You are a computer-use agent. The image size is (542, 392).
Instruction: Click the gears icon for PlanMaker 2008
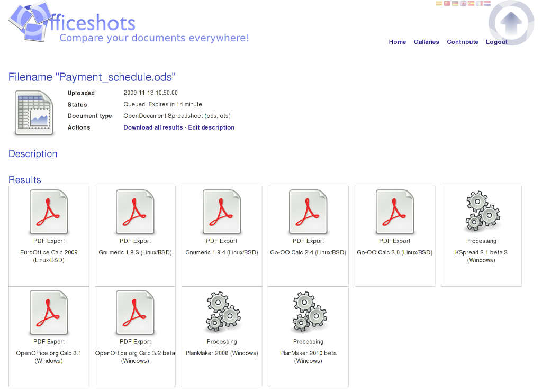(223, 312)
